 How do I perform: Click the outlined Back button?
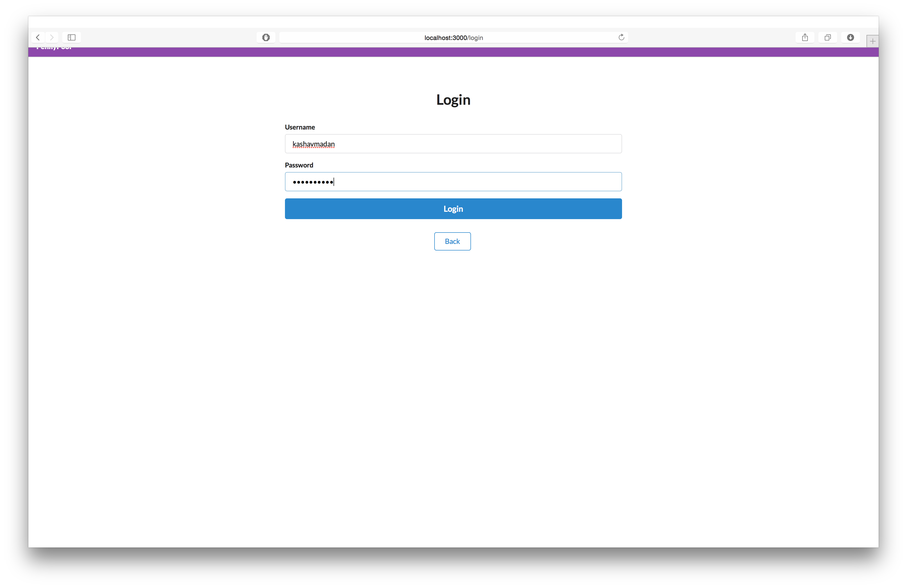(452, 241)
